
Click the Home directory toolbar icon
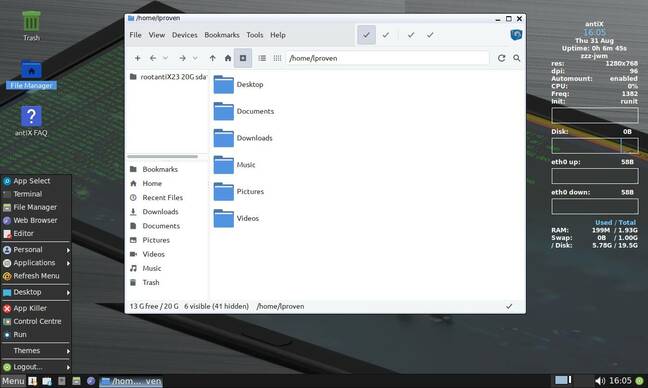[228, 58]
